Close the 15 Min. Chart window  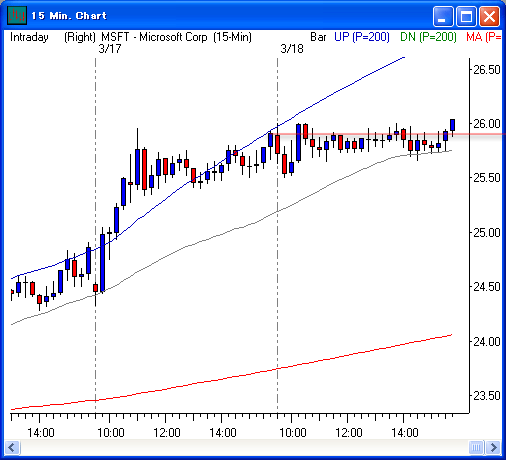(x=489, y=16)
